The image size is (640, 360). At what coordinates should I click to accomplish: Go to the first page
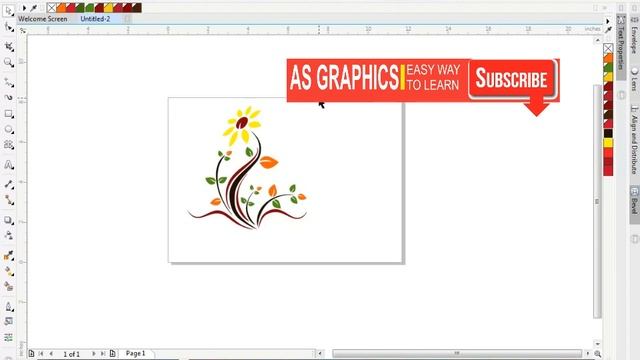(41, 354)
